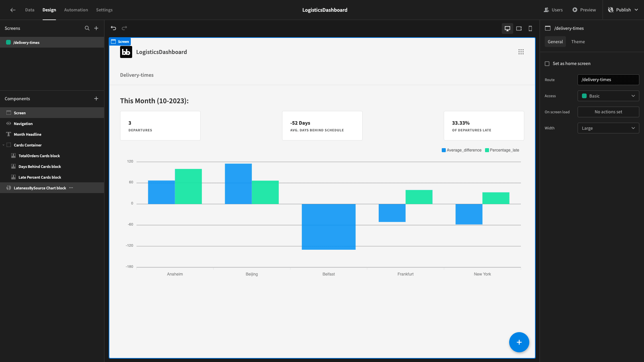
Task: Open the Automation tab
Action: 76,10
